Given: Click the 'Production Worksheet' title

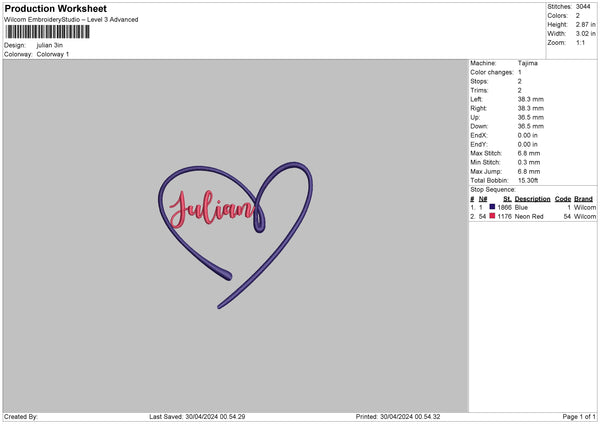Looking at the screenshot, I should coord(55,8).
